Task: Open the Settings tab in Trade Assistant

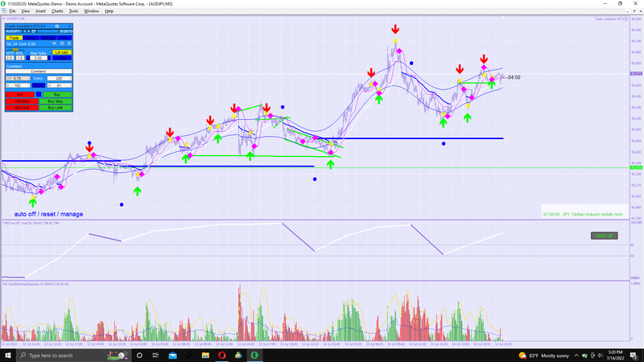Action: pyautogui.click(x=48, y=38)
